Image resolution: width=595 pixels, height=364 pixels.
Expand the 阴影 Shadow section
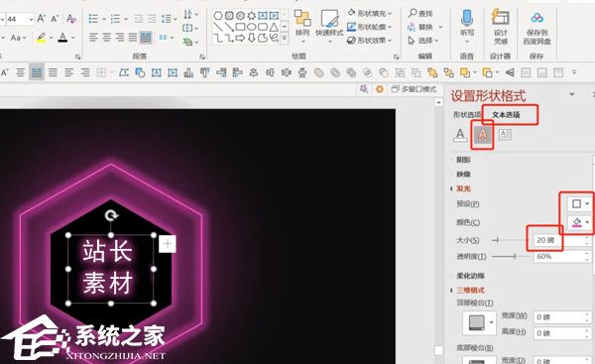click(463, 160)
